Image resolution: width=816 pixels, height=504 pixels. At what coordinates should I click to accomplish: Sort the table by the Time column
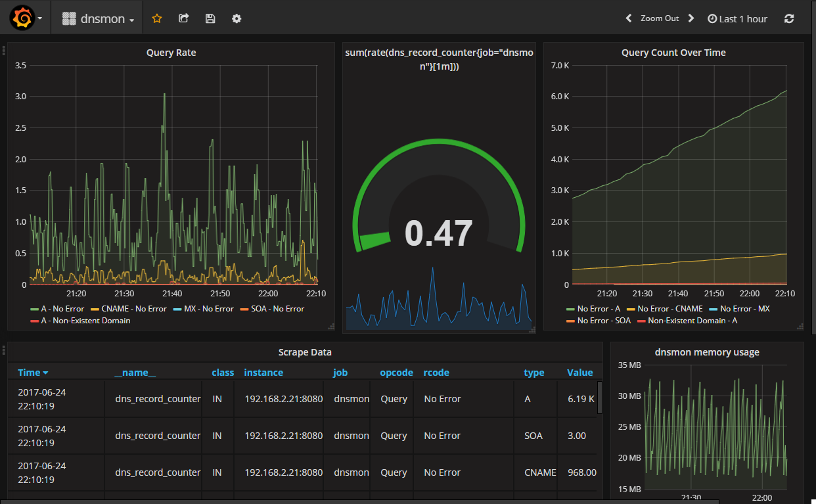pos(33,373)
